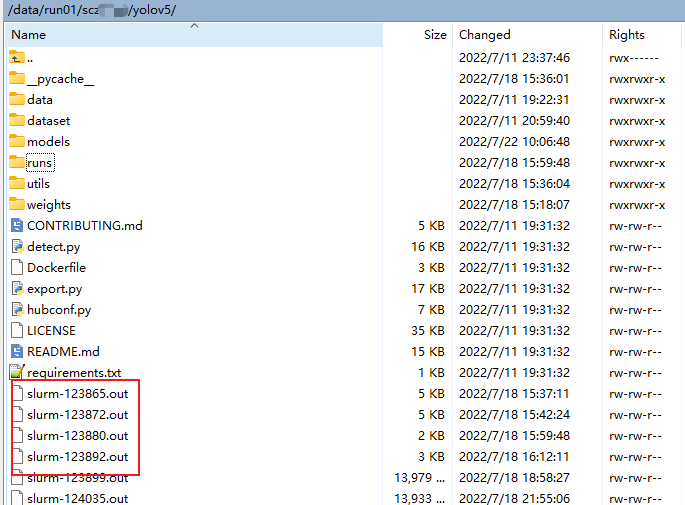The height and width of the screenshot is (505, 685).
Task: Click the weights folder icon
Action: click(x=16, y=204)
